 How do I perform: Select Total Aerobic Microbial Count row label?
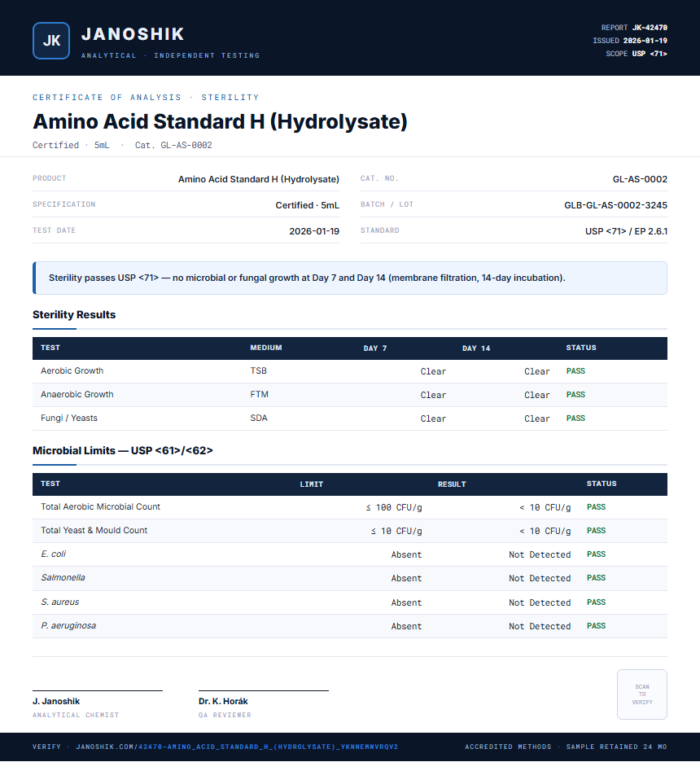(x=100, y=506)
